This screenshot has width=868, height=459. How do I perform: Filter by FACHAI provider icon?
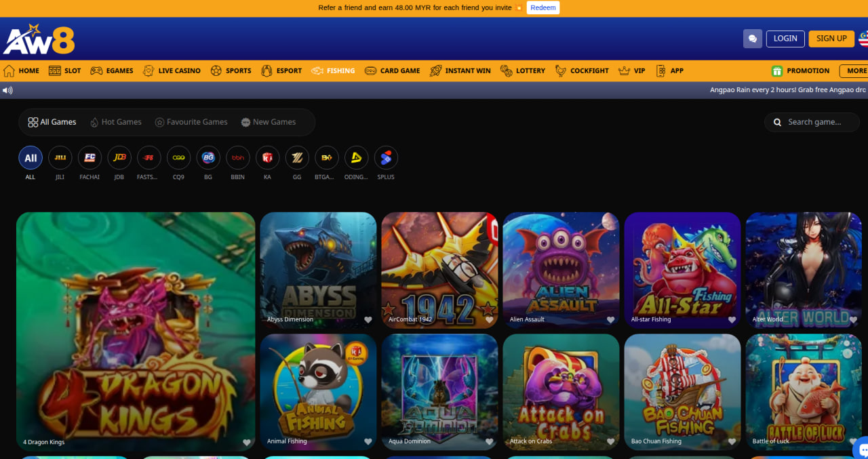[90, 158]
